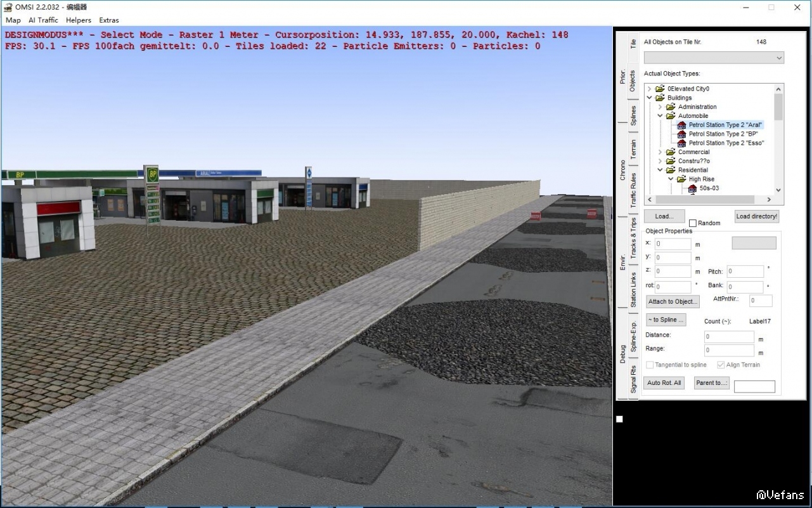The height and width of the screenshot is (508, 812).
Task: Open the Debug tab
Action: pos(622,354)
